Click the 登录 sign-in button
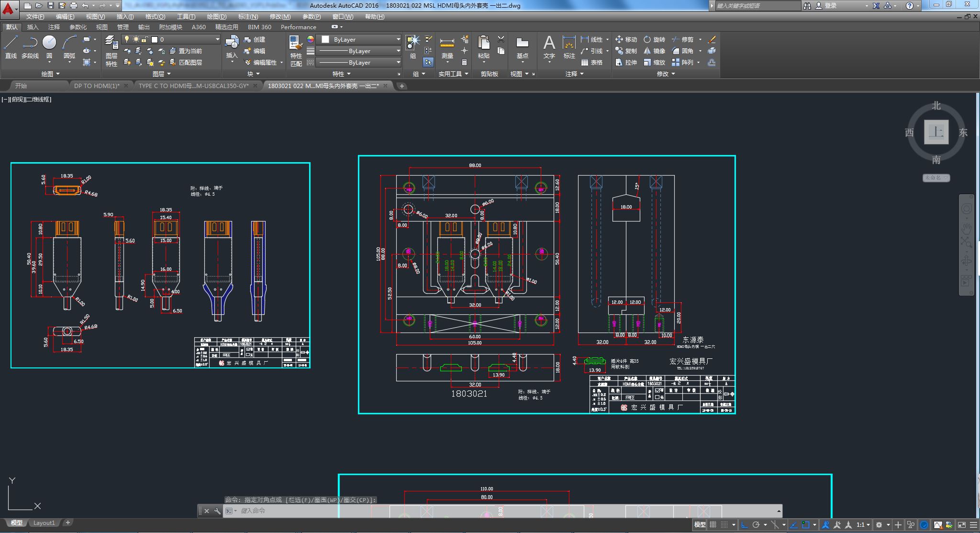 pos(830,6)
